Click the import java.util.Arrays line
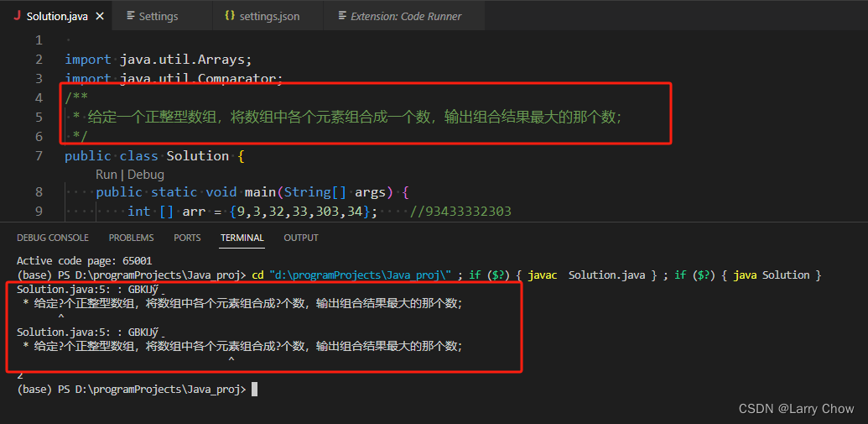This screenshot has width=868, height=424. (159, 60)
